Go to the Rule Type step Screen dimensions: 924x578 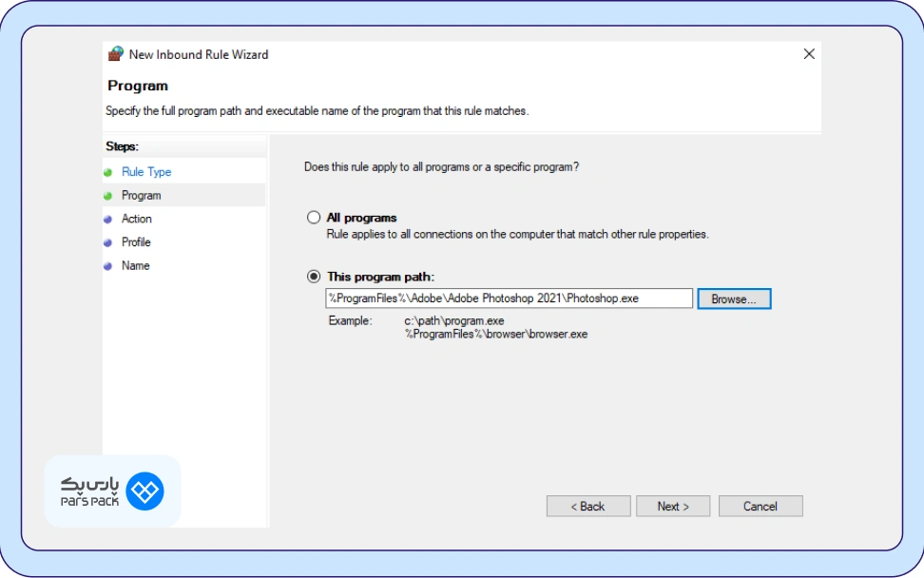click(x=146, y=172)
